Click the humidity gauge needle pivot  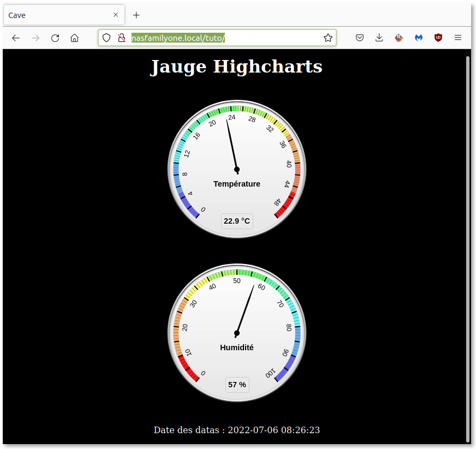[x=237, y=333]
